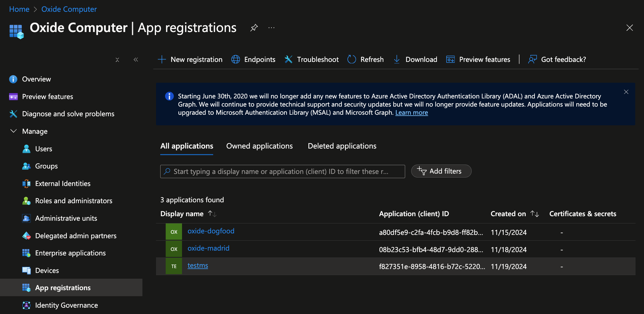Click the Administrative units icon
644x314 pixels.
pyautogui.click(x=26, y=218)
